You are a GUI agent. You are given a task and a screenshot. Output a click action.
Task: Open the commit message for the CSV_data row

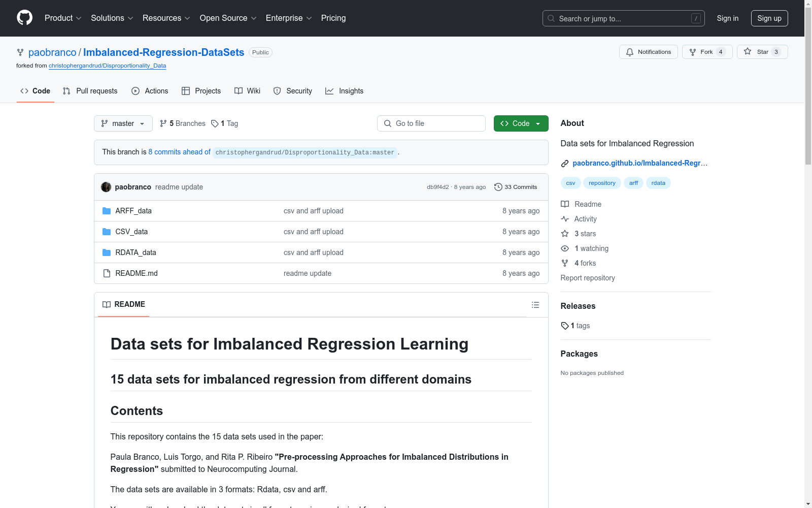coord(314,232)
